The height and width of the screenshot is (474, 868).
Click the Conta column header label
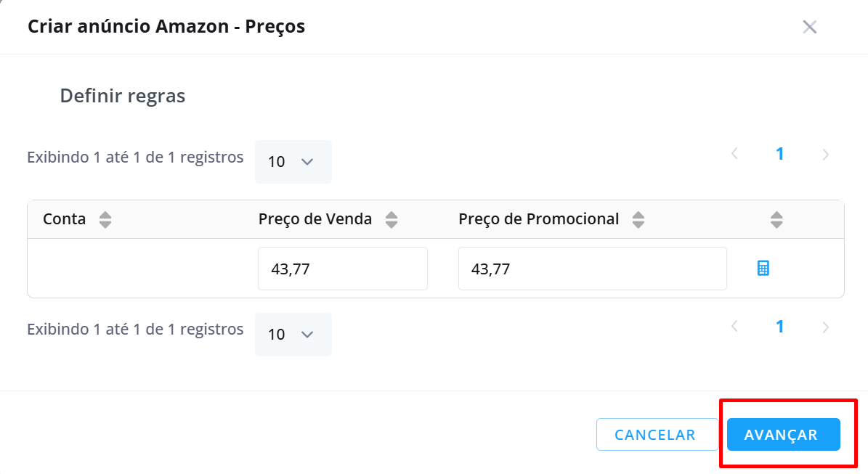64,219
